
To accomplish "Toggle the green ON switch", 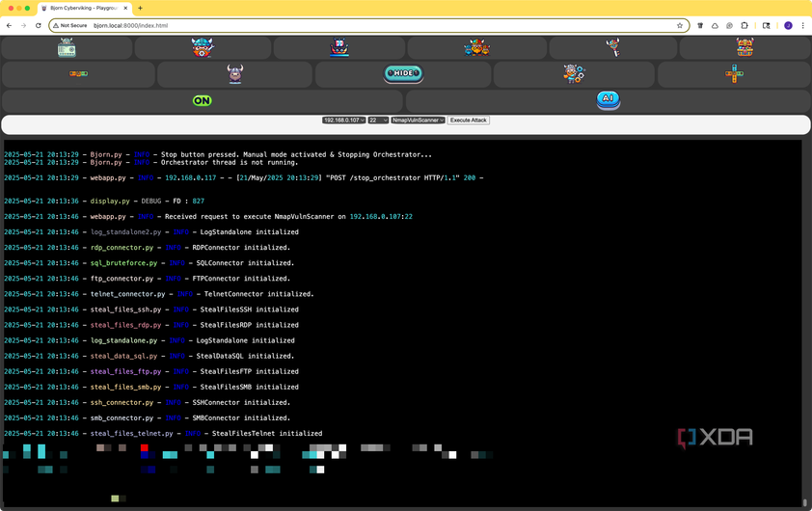I will [x=202, y=100].
